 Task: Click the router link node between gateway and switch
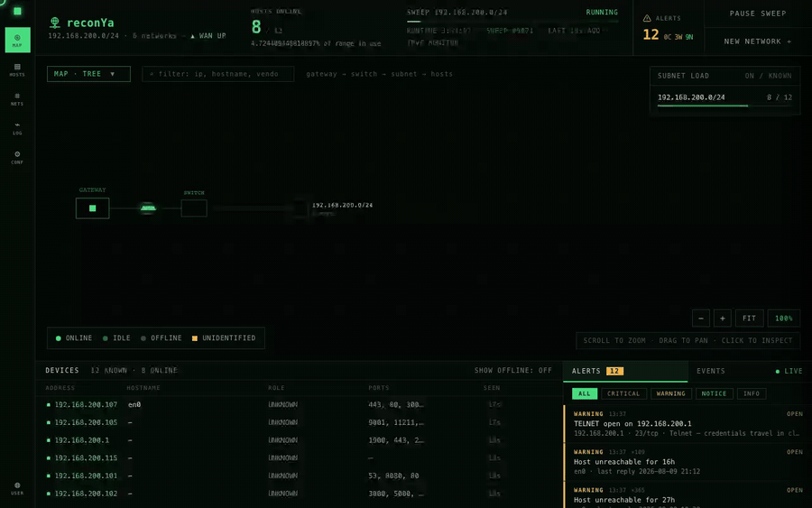coord(148,208)
